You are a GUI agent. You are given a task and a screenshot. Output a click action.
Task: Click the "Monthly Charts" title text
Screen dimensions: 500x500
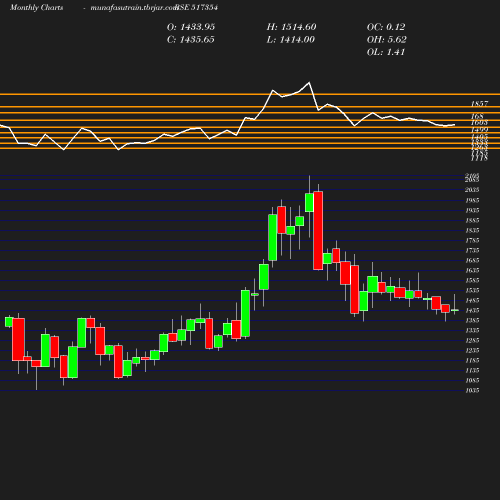click(36, 8)
